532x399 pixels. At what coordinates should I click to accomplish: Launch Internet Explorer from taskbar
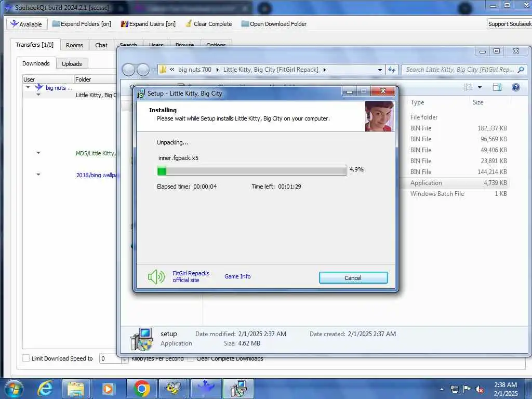[45, 389]
